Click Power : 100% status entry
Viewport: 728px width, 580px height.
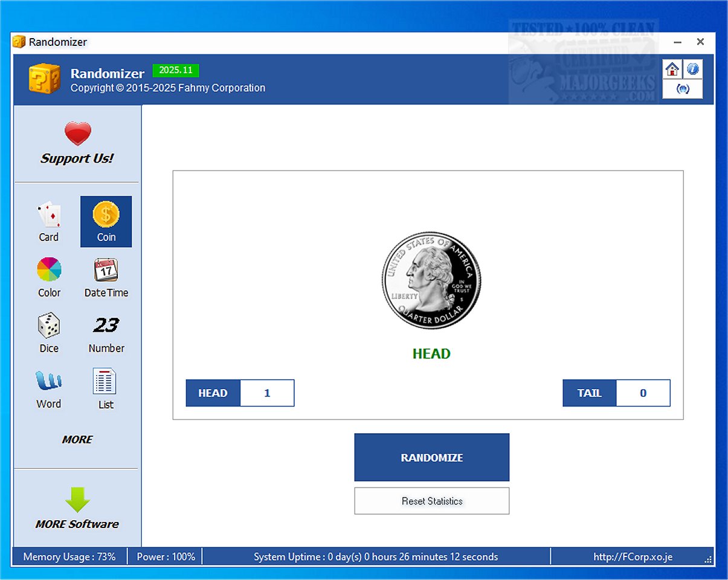[x=166, y=557]
